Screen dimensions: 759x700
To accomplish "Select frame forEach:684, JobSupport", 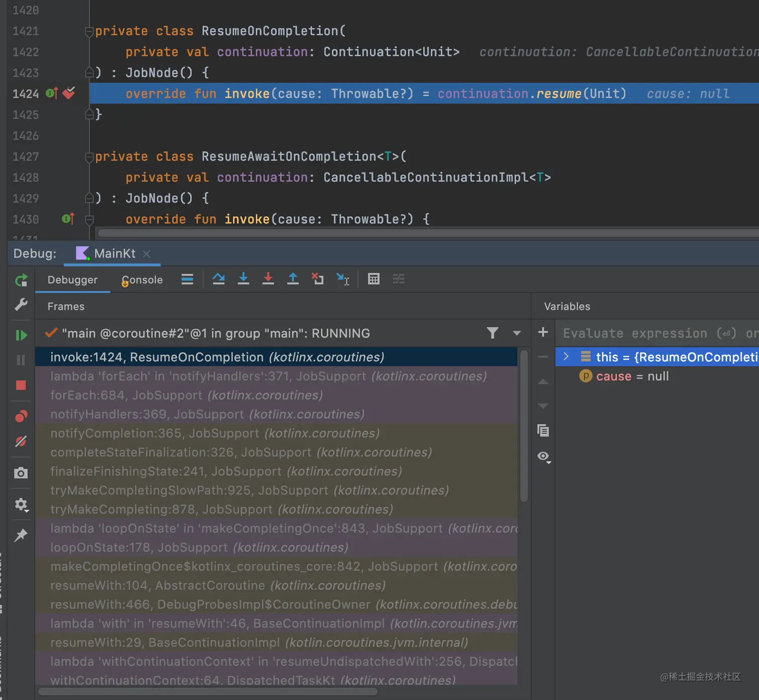I will (x=276, y=395).
